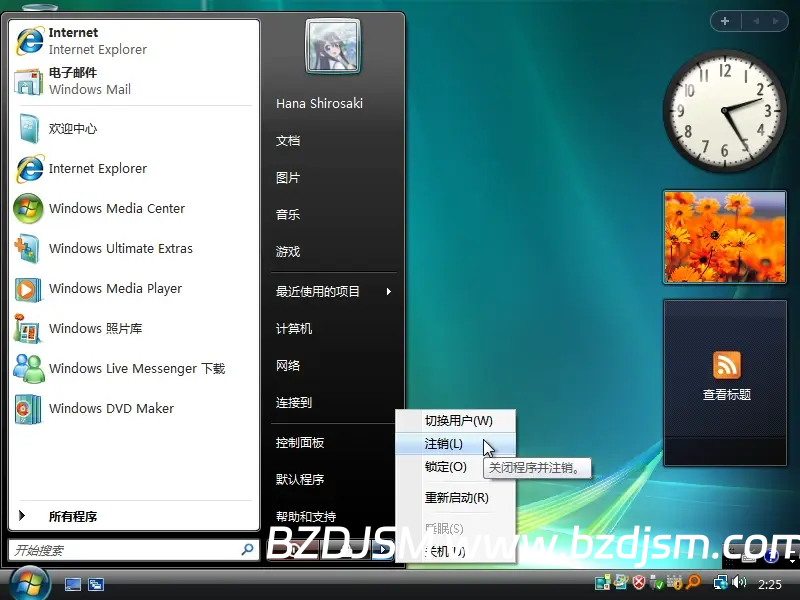Launch Internet Explorer listed under 欢迎中心
800x600 pixels.
point(134,168)
